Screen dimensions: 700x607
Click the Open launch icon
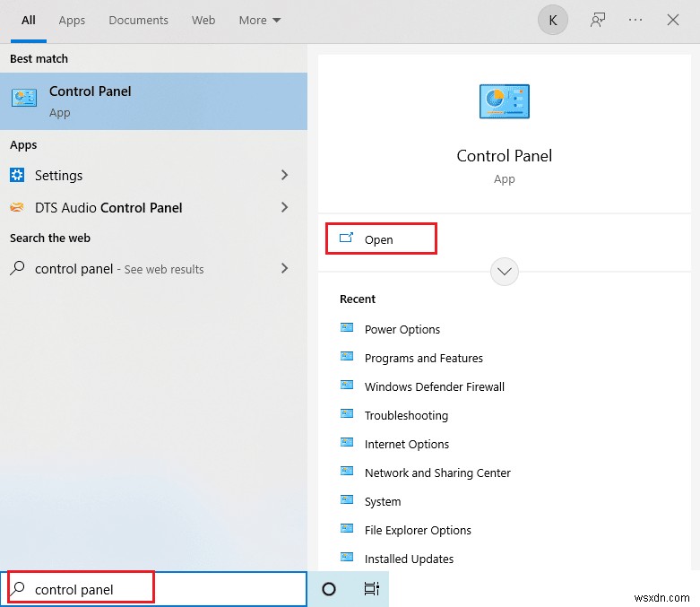pos(347,238)
